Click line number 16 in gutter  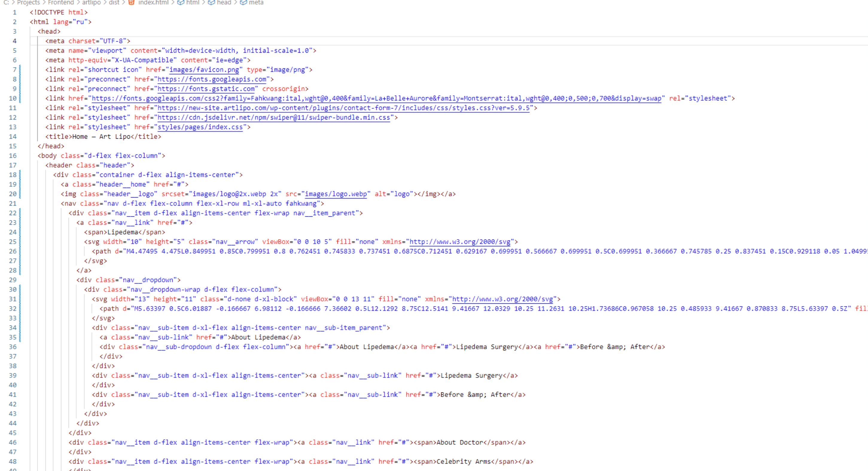pyautogui.click(x=13, y=156)
